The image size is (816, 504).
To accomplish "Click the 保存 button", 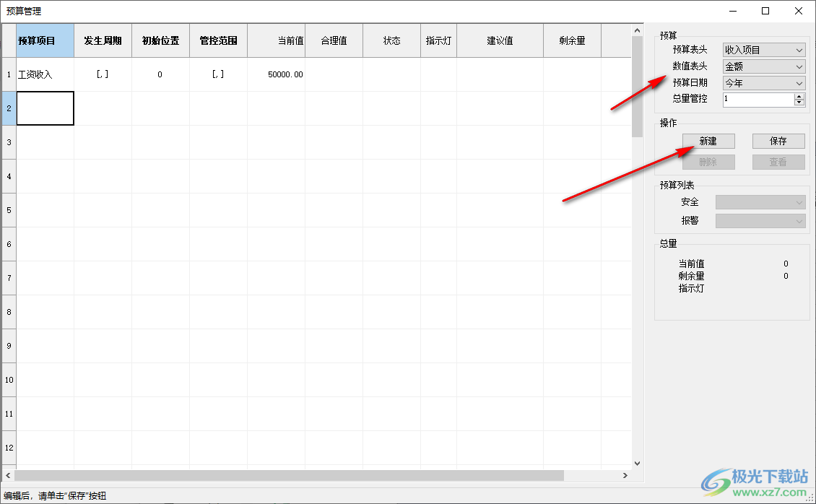I will pyautogui.click(x=778, y=141).
